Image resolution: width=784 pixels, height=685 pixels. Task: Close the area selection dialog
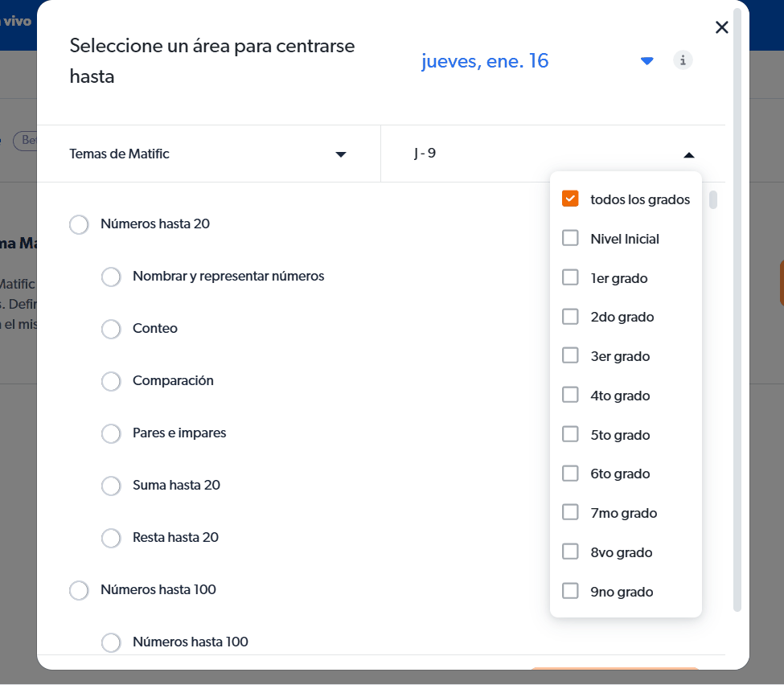point(721,28)
